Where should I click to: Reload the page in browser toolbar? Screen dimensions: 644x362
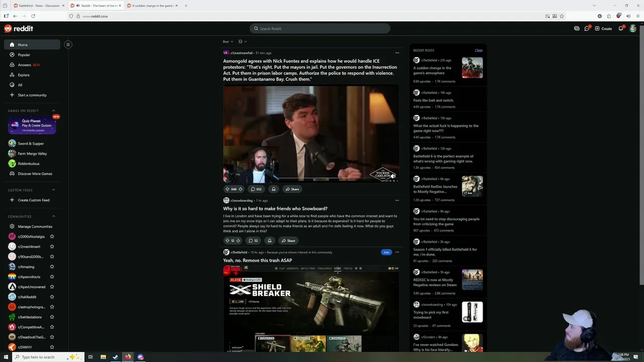click(x=32, y=16)
